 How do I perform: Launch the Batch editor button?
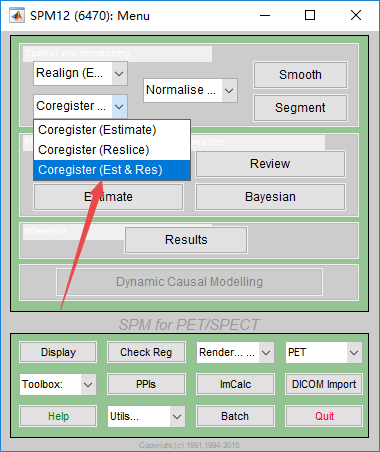pos(235,416)
